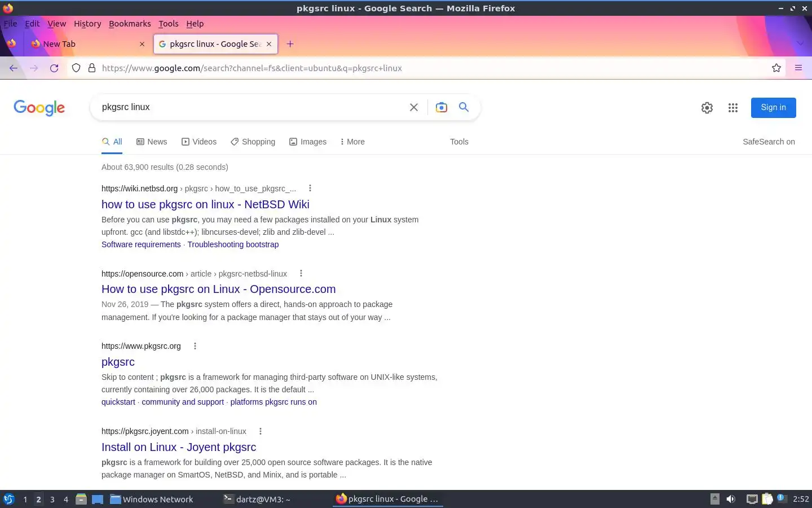
Task: Open the History menu
Action: click(87, 24)
